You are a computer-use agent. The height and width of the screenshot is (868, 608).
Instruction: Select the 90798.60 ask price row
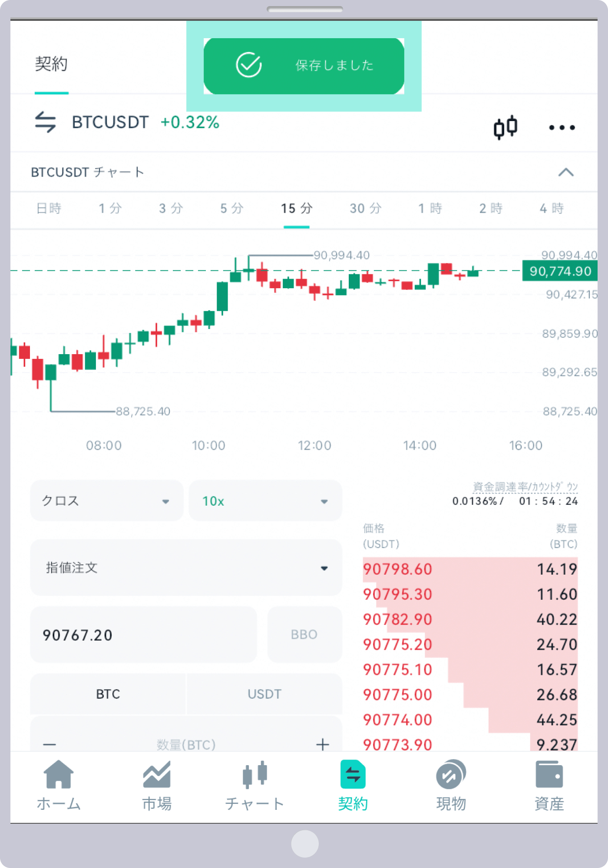point(470,569)
